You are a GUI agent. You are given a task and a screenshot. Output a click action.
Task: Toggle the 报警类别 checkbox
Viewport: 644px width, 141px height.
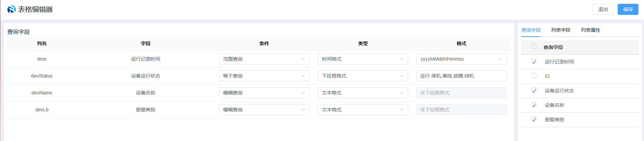coord(534,119)
